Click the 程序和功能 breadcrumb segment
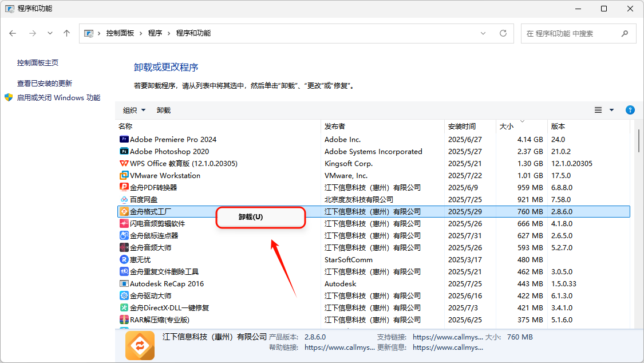 point(193,33)
